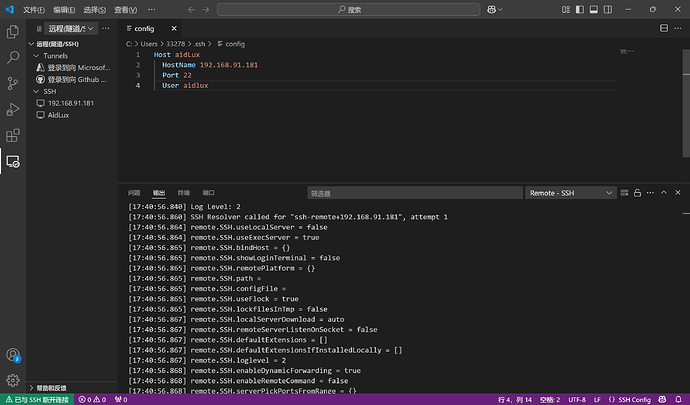Clear the output log

click(x=624, y=193)
